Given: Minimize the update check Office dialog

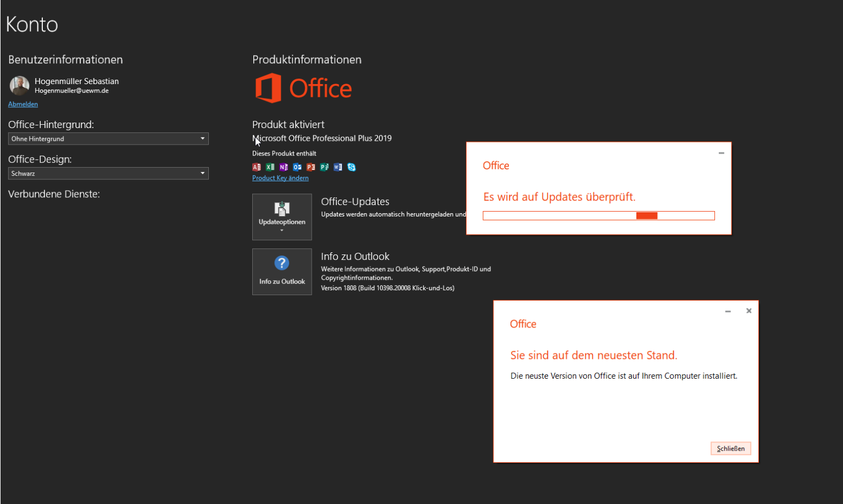Looking at the screenshot, I should (x=721, y=153).
